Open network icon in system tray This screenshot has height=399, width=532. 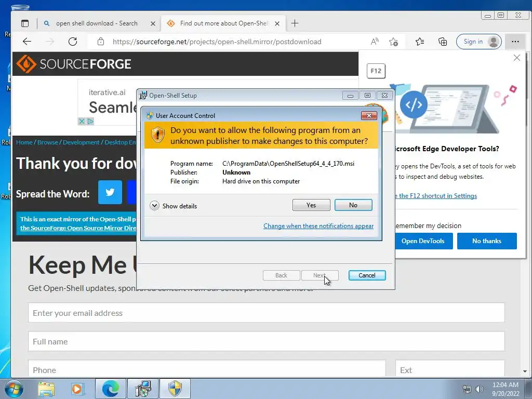467,389
